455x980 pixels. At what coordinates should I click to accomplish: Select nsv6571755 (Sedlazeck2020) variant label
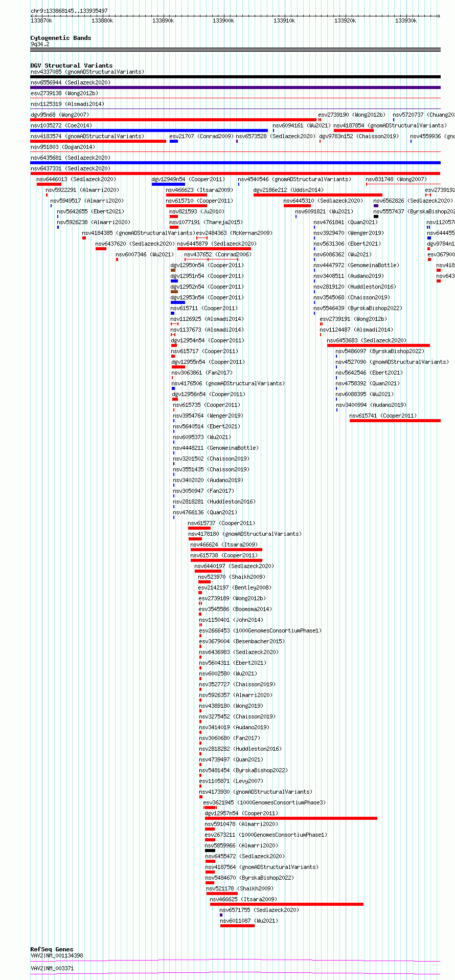tap(259, 910)
